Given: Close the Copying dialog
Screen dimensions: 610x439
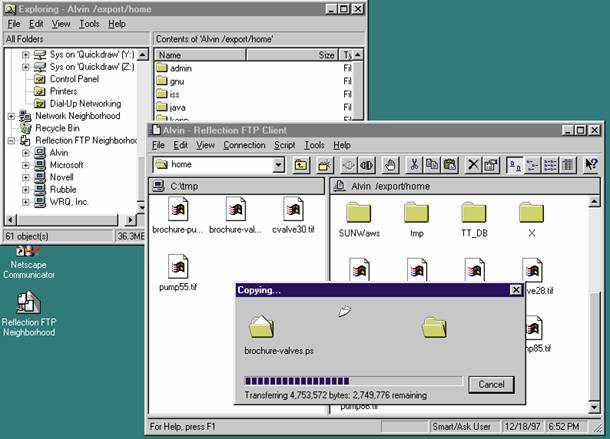Looking at the screenshot, I should pos(515,290).
